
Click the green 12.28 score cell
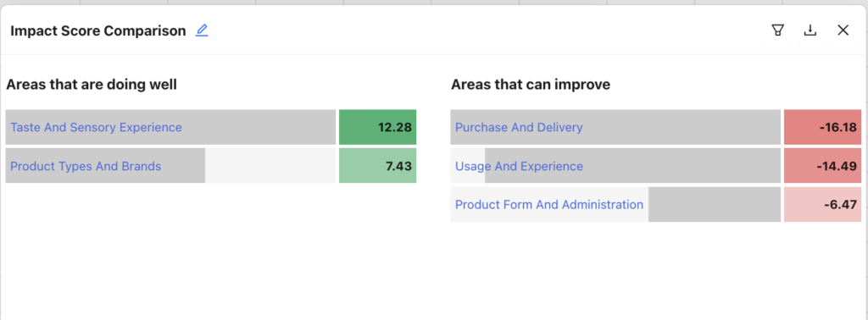pos(377,127)
